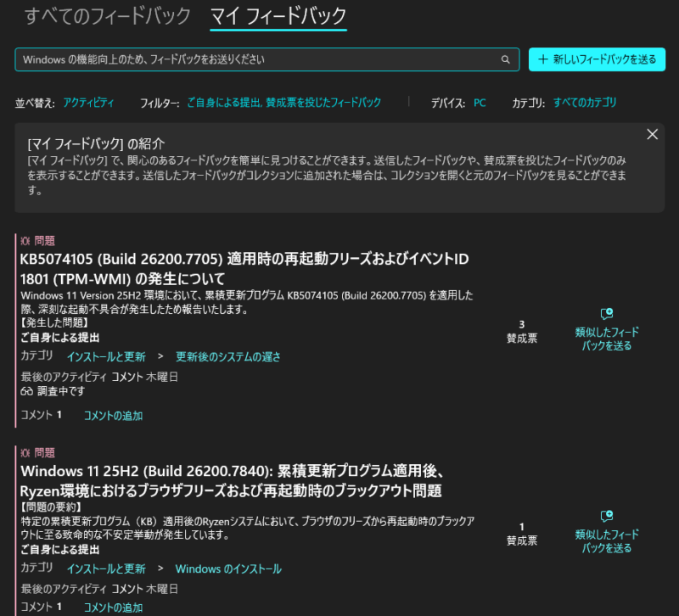The image size is (679, 616).
Task: Open the フィルター dropdown for submitted feedback
Action: [x=283, y=103]
